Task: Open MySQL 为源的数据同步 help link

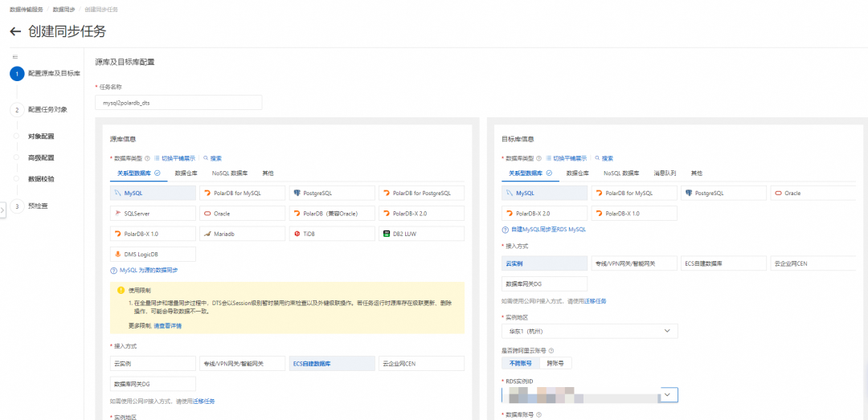Action: (x=149, y=271)
